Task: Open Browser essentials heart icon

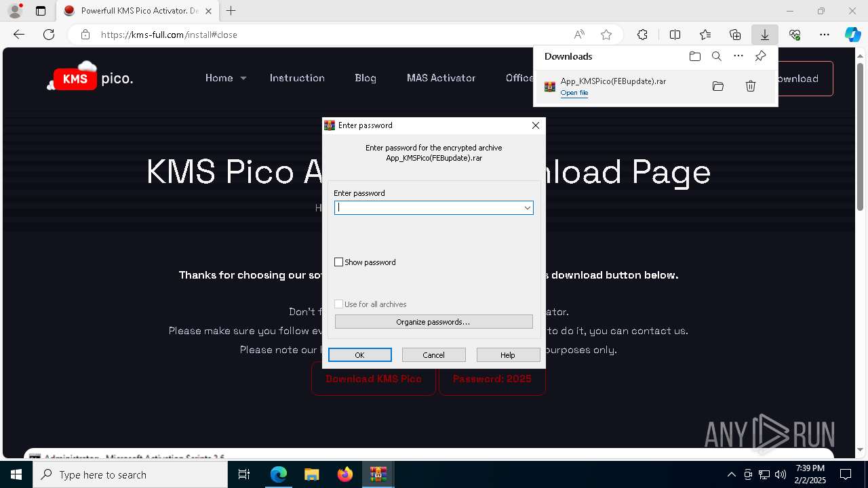Action: pos(795,35)
